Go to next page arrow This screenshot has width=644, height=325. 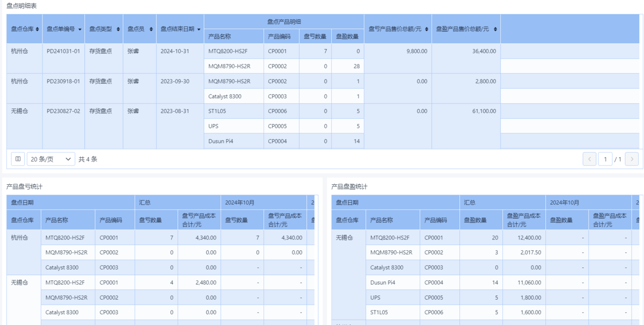[x=632, y=159]
